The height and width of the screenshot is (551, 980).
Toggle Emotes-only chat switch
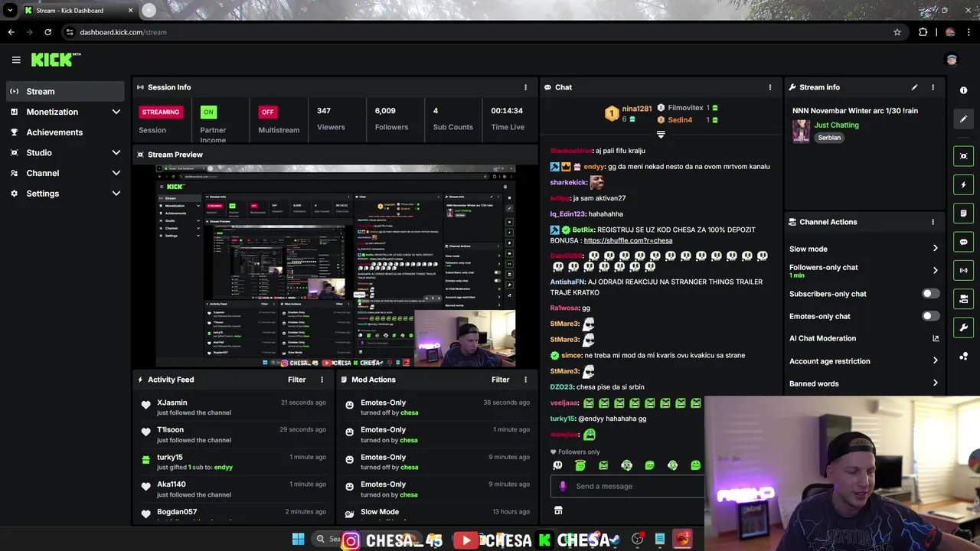930,316
